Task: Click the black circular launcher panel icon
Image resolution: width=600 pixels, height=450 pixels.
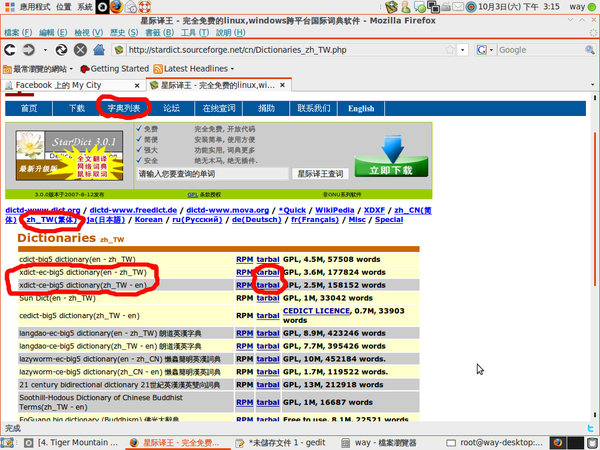Action: 102,7
